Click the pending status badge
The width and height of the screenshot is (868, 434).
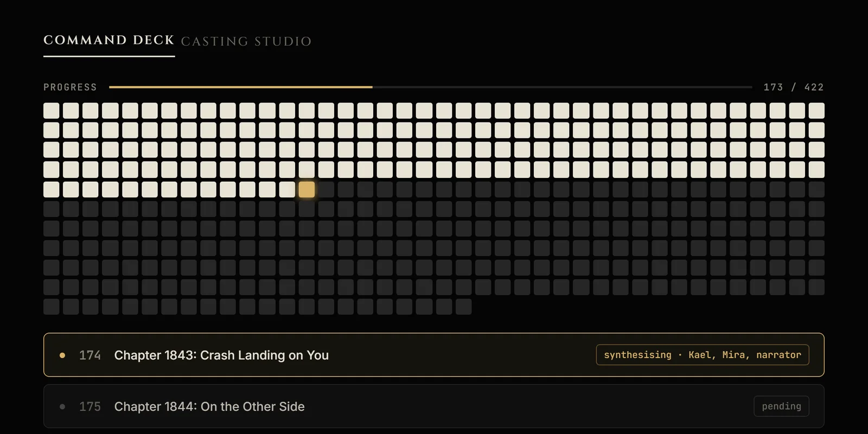(x=781, y=406)
